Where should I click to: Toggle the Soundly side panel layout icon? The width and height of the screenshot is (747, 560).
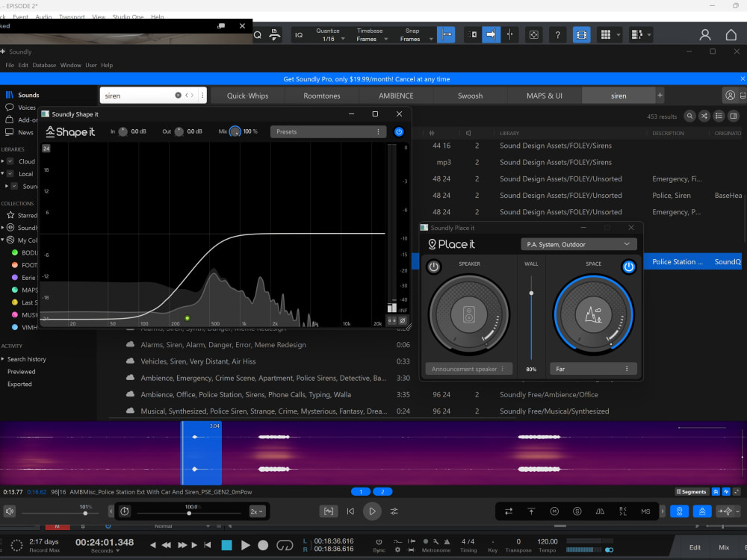734,116
